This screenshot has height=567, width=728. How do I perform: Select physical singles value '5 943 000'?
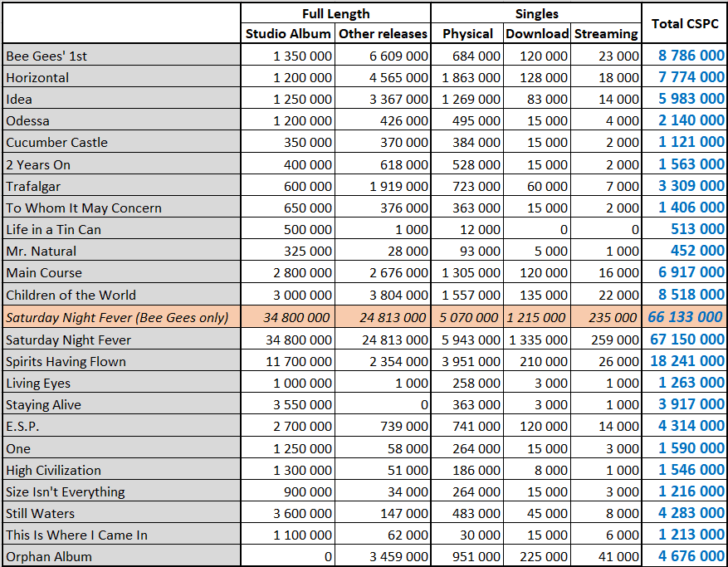click(471, 340)
